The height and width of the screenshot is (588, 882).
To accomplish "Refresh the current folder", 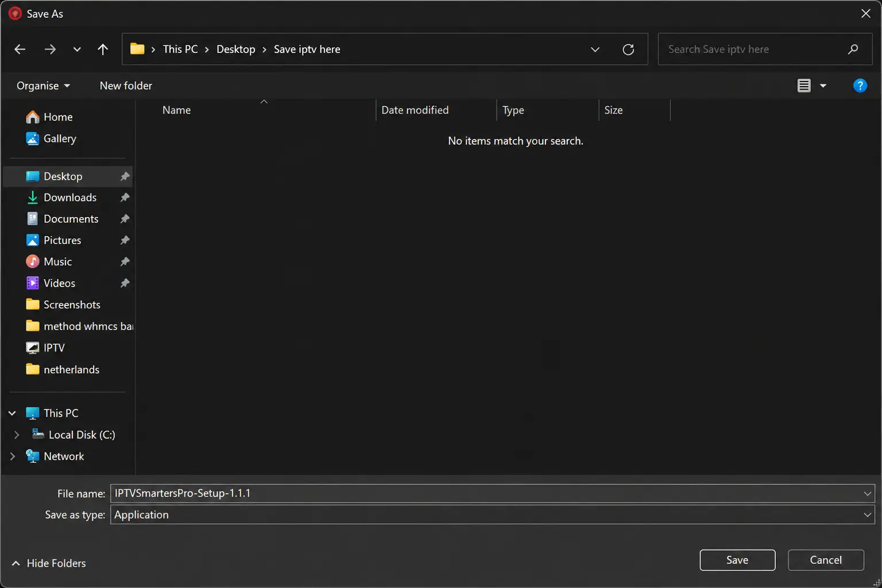I will pyautogui.click(x=628, y=49).
